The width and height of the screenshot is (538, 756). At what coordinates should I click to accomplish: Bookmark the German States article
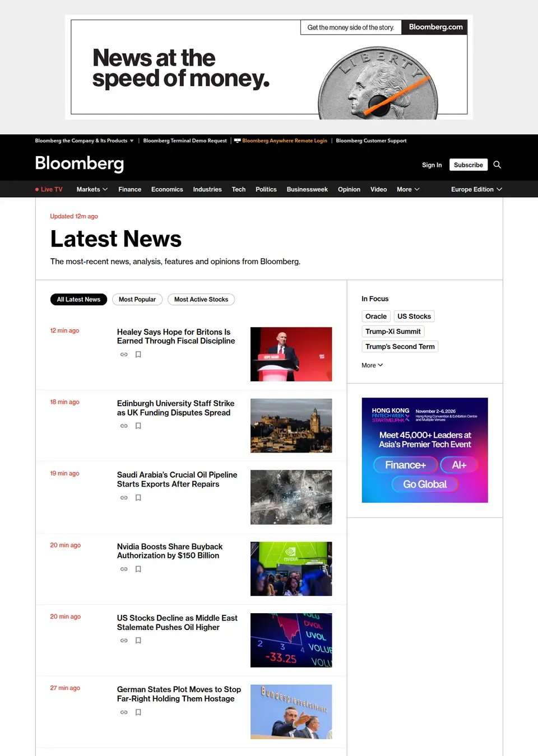(x=138, y=712)
